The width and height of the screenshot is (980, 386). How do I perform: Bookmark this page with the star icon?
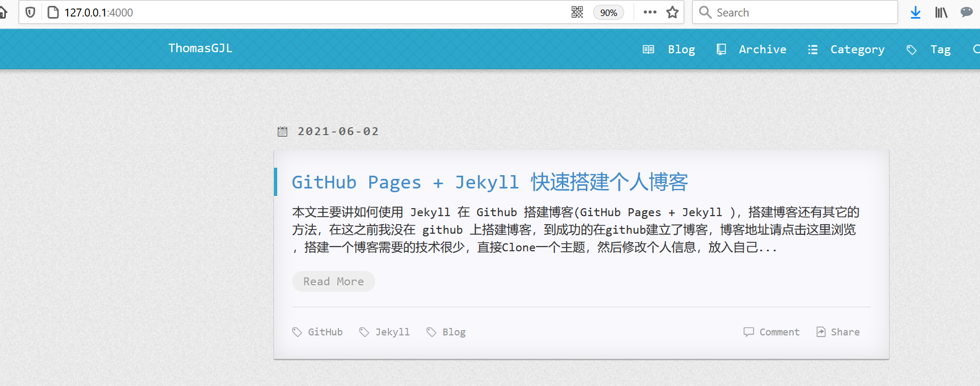[x=672, y=12]
